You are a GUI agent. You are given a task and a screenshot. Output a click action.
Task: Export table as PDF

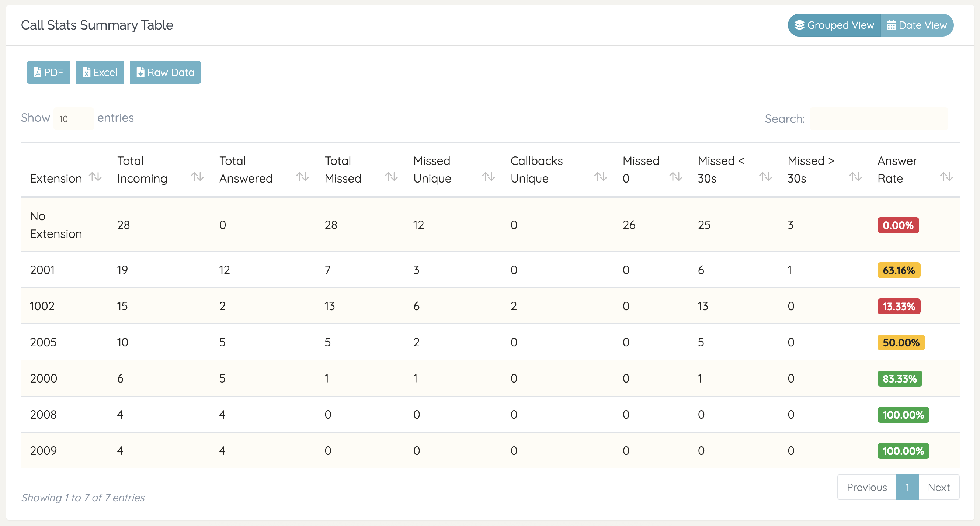48,72
